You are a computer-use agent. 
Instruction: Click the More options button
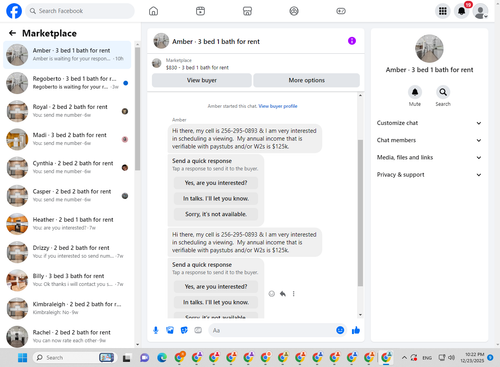(306, 80)
